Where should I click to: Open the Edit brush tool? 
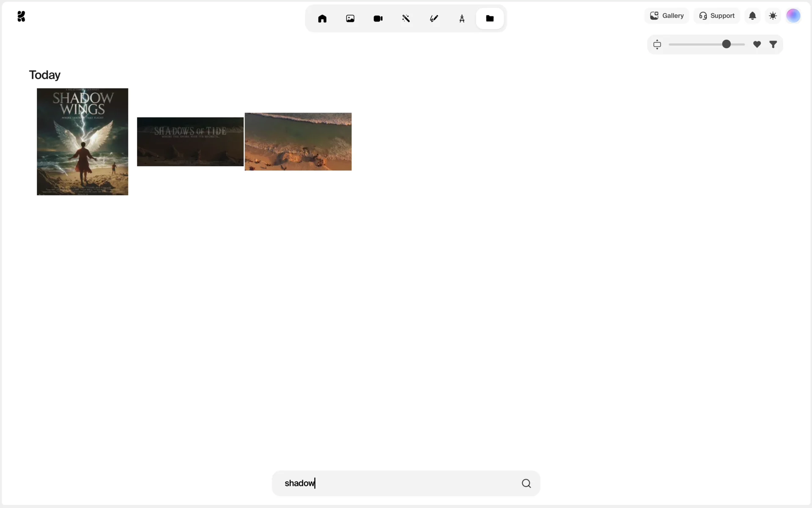point(434,19)
